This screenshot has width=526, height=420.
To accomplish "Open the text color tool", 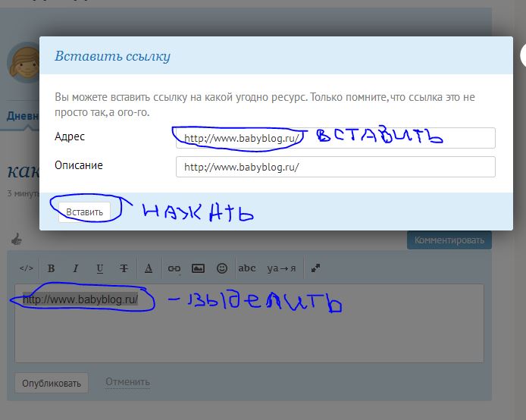I will [x=149, y=268].
